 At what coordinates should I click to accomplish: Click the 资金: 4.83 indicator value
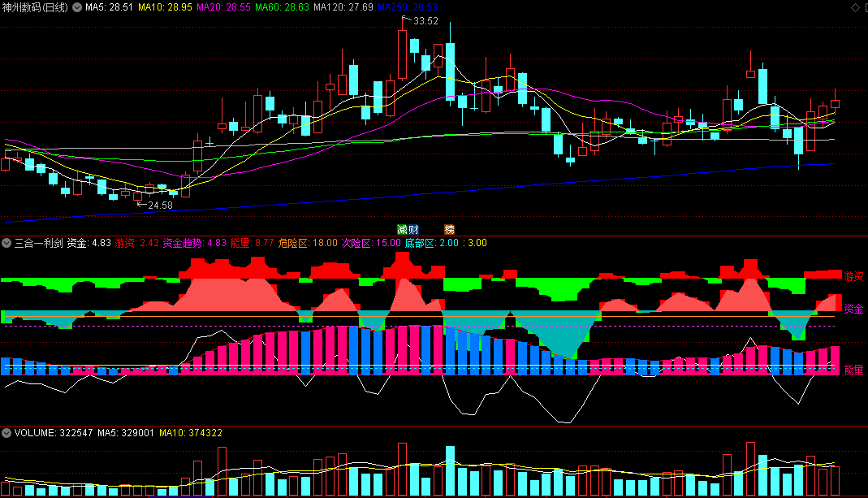tap(89, 243)
